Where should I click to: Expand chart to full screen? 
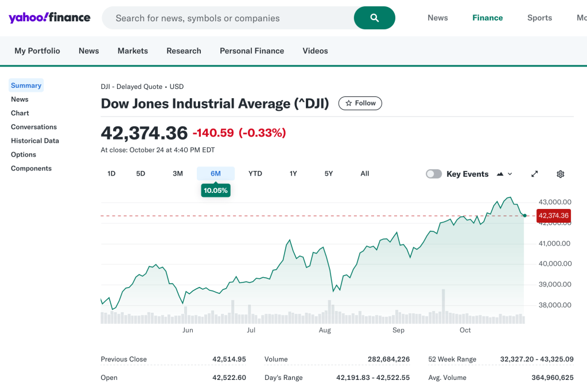[534, 174]
